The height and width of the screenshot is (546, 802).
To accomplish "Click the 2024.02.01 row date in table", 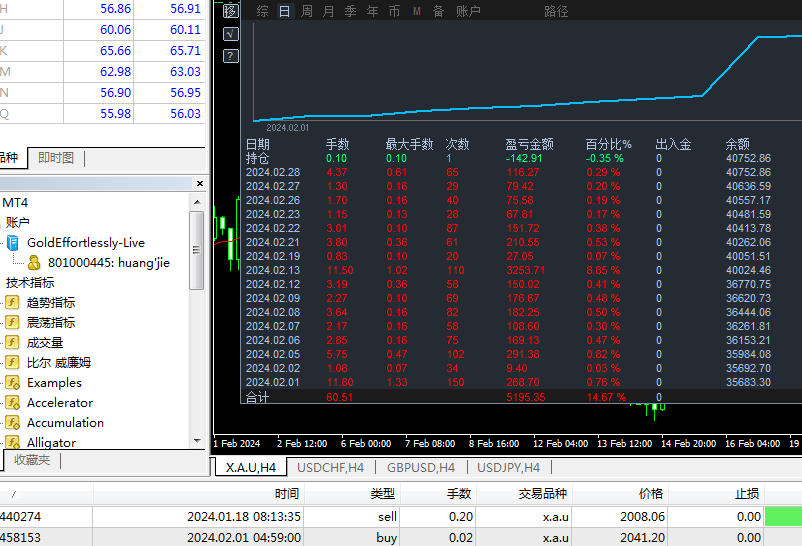I will pos(273,382).
